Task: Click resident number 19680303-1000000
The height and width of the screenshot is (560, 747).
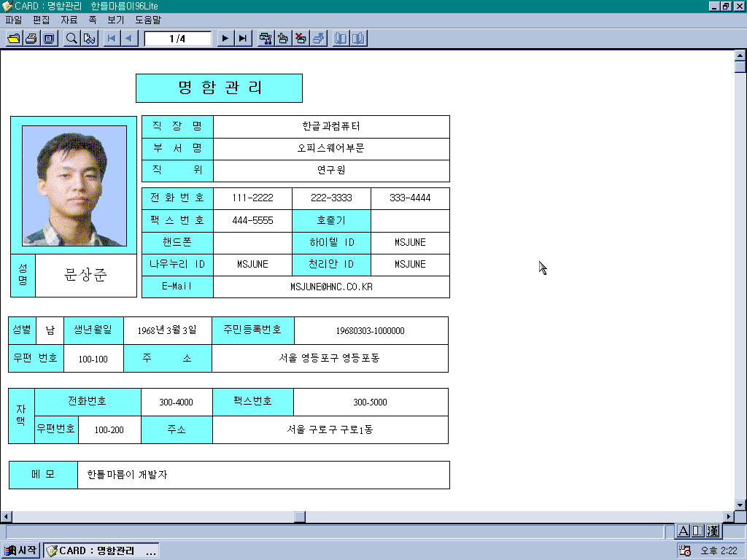Action: pos(371,331)
